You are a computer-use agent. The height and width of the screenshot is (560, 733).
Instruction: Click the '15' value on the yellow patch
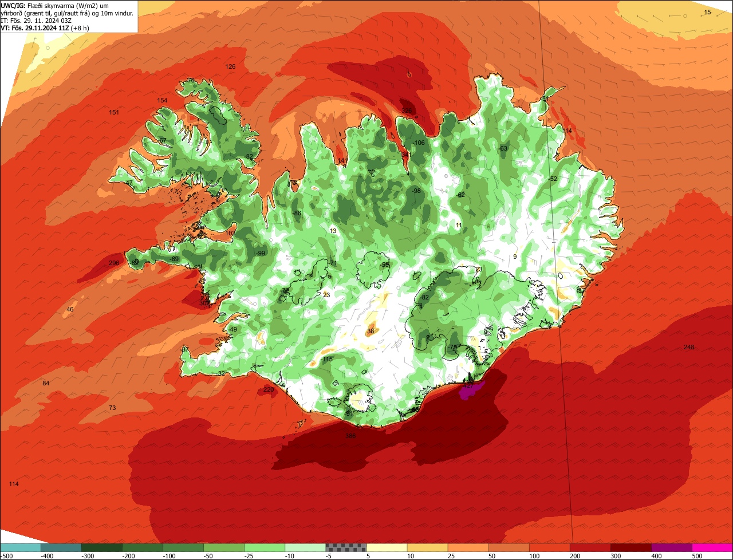(x=708, y=12)
